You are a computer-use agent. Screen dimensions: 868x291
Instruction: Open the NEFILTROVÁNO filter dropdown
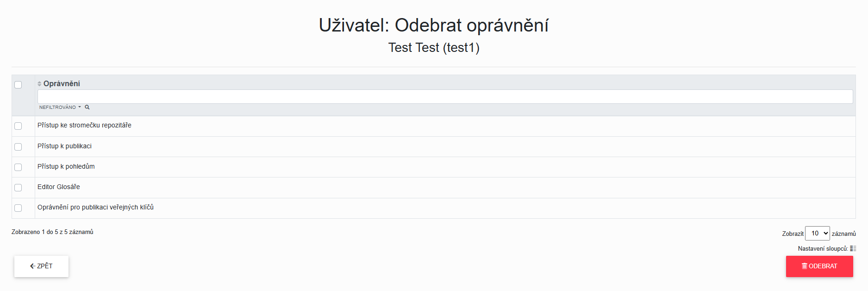[60, 108]
